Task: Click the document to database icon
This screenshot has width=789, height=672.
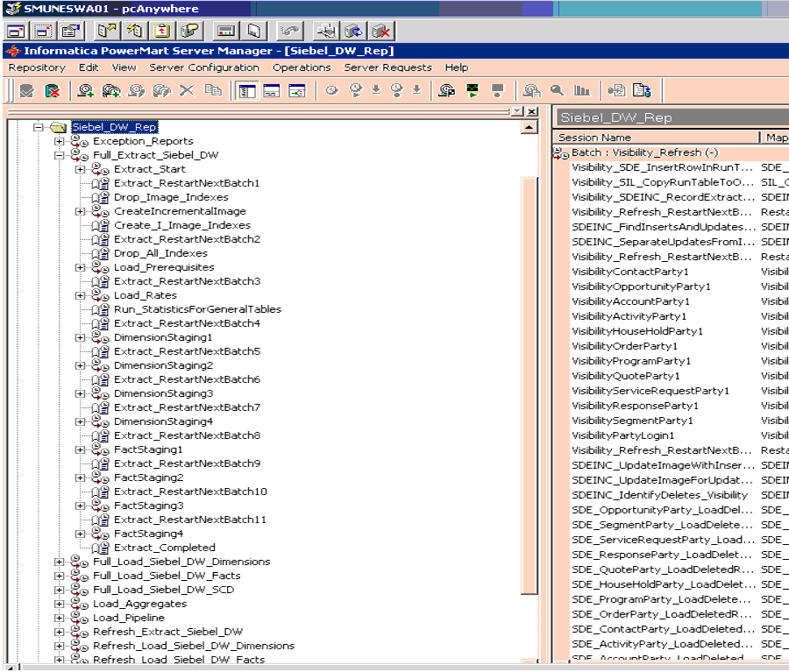Action: pyautogui.click(x=642, y=90)
